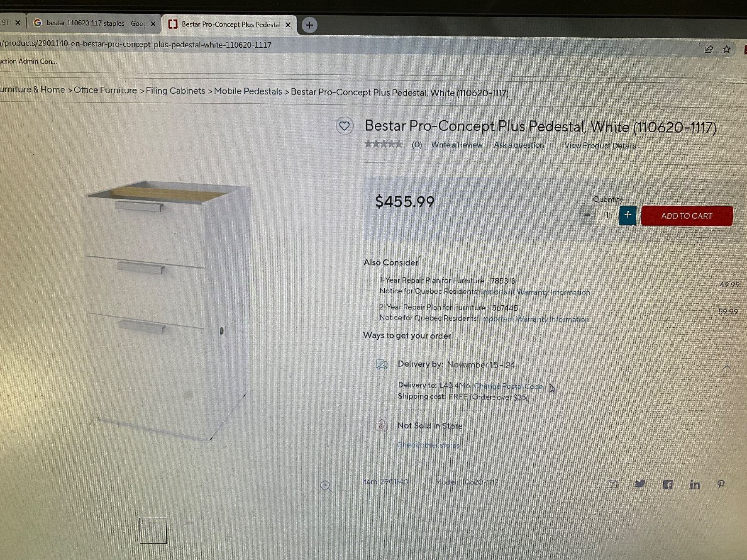Decrease quantity with minus button
747x560 pixels.
[587, 215]
